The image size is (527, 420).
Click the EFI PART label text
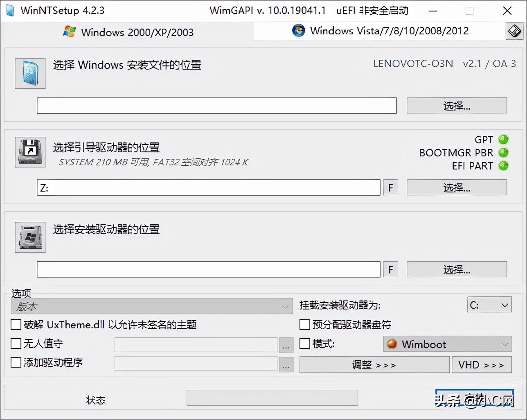click(473, 166)
